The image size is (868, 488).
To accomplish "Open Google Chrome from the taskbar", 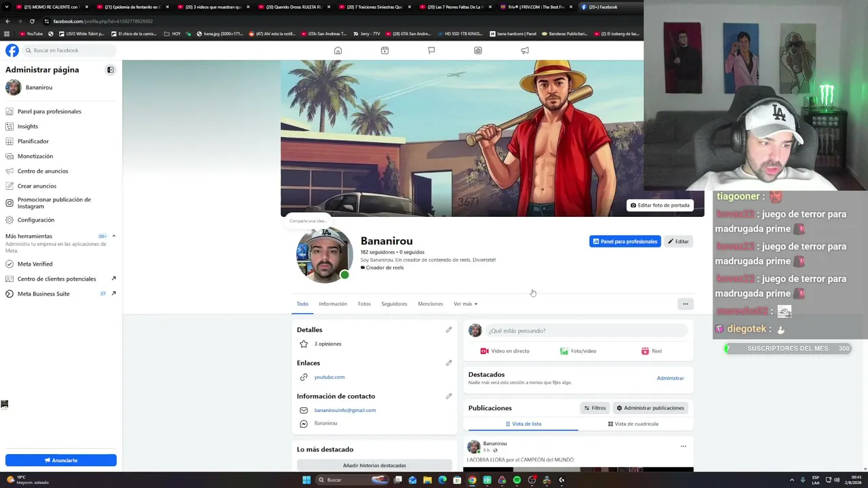I will coord(472,480).
